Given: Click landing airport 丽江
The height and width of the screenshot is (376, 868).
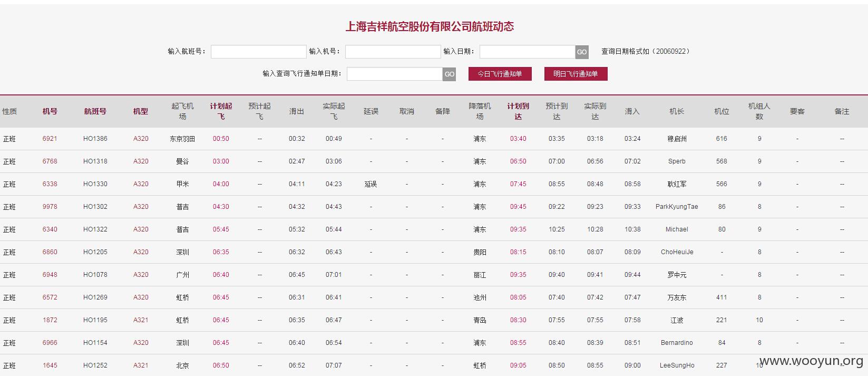Looking at the screenshot, I should coord(480,275).
